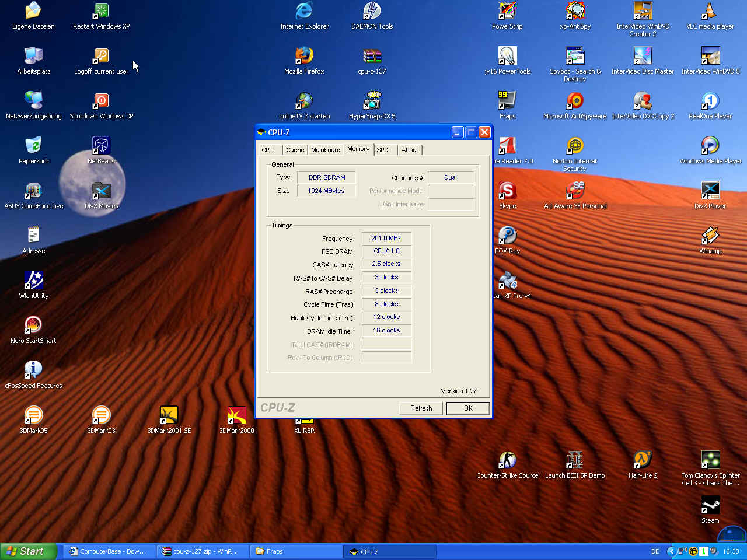Select the Restart Windows XP shortcut

101,16
